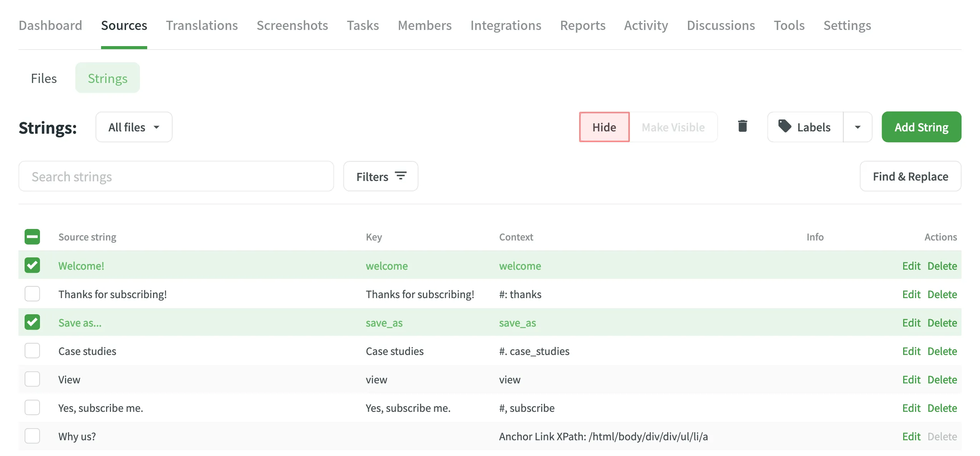Viewport: 980px width, 456px height.
Task: Click the Filters lines icon
Action: (400, 176)
